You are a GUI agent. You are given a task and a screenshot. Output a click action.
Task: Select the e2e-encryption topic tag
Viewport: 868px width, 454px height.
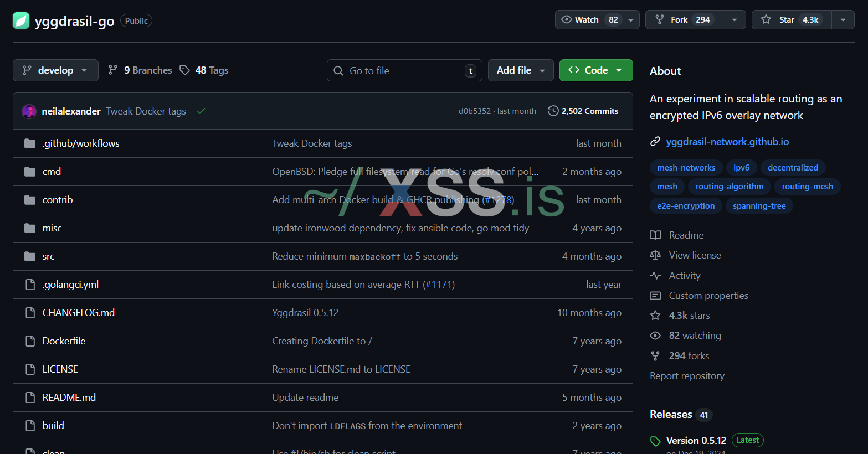(686, 206)
